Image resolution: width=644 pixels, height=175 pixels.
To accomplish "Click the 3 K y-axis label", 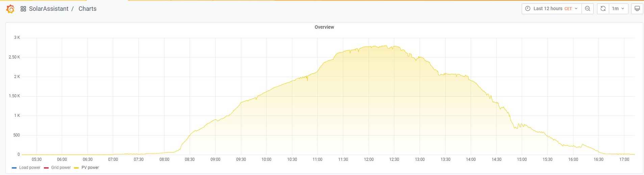I will [17, 37].
